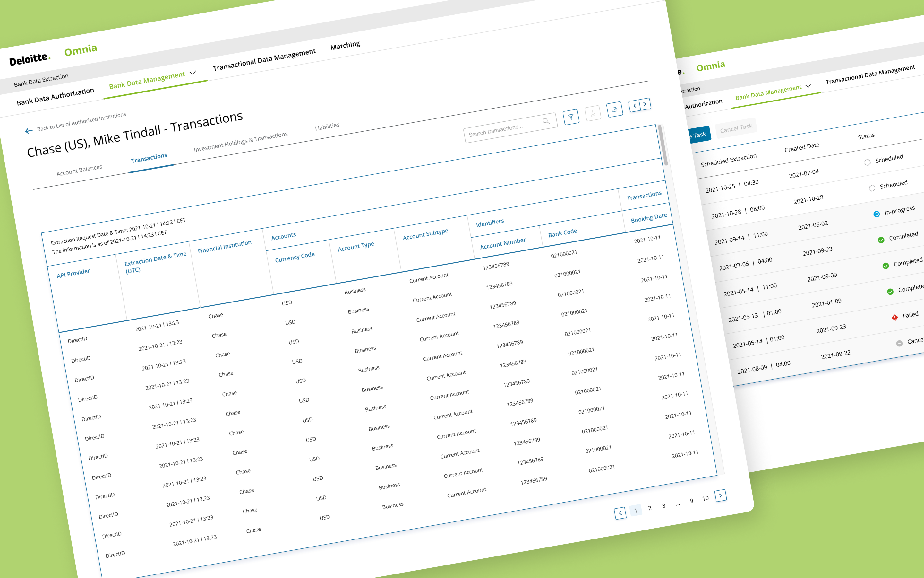Click the next arrow in top toolbar

pos(645,104)
